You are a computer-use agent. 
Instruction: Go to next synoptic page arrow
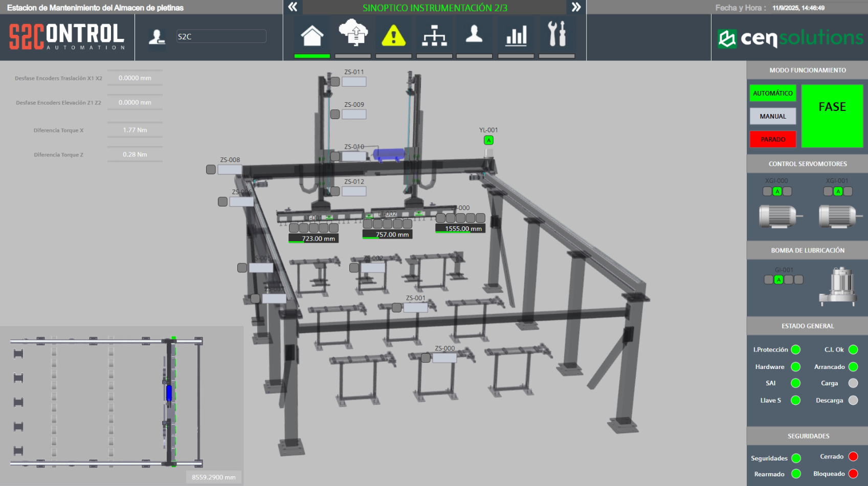pos(576,7)
